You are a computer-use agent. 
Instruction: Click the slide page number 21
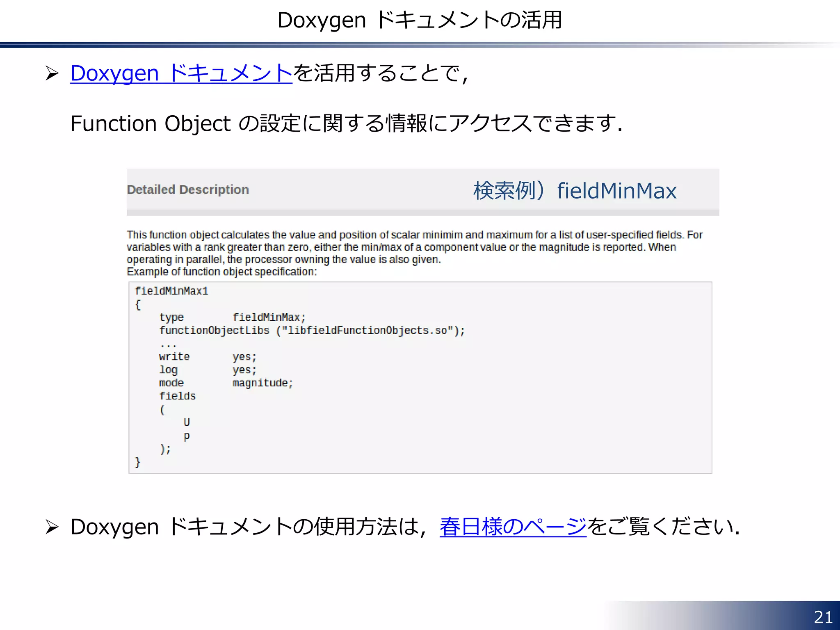823,617
